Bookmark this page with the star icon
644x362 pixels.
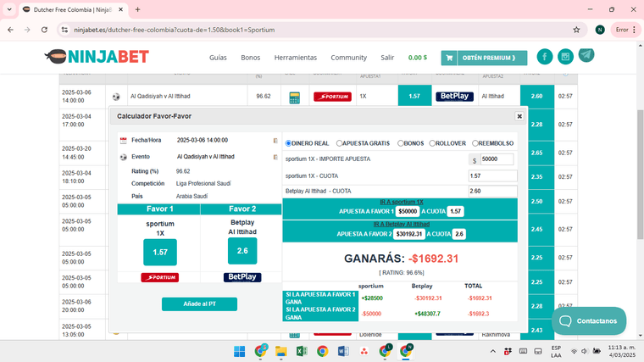576,30
